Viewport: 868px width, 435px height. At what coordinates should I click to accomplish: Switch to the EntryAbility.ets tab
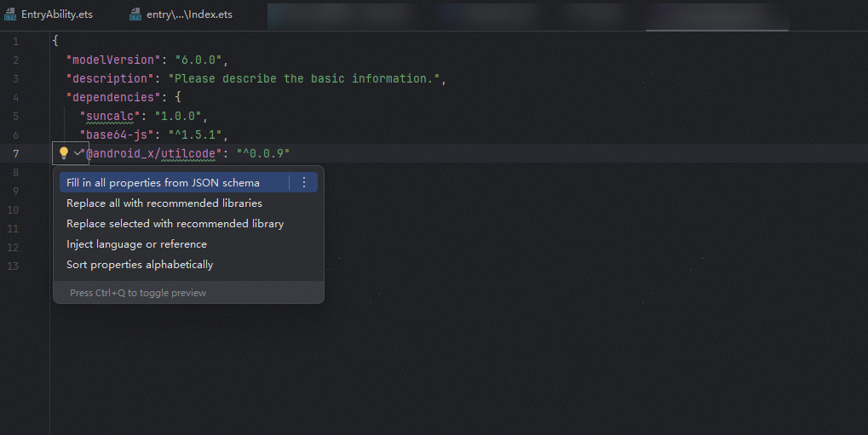(56, 14)
